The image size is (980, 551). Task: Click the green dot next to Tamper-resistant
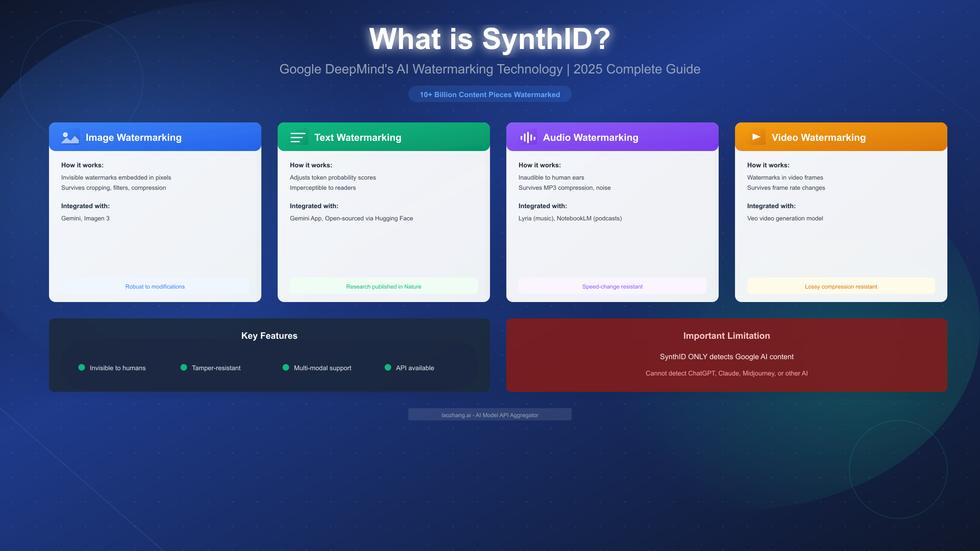point(185,368)
